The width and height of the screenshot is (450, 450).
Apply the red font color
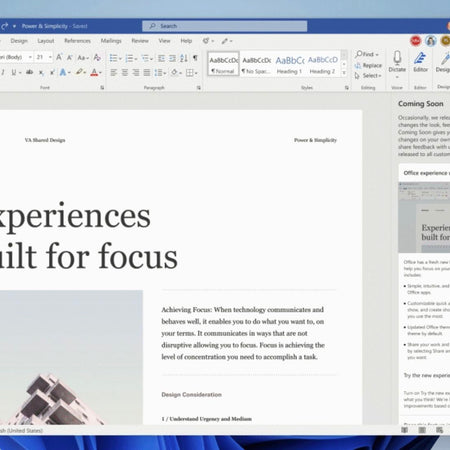click(x=94, y=72)
